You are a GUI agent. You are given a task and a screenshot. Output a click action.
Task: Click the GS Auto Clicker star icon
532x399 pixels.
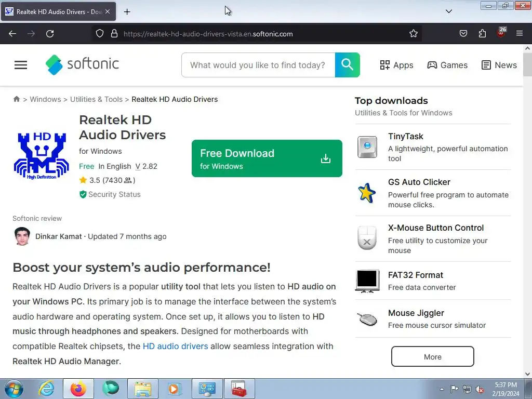coord(367,193)
